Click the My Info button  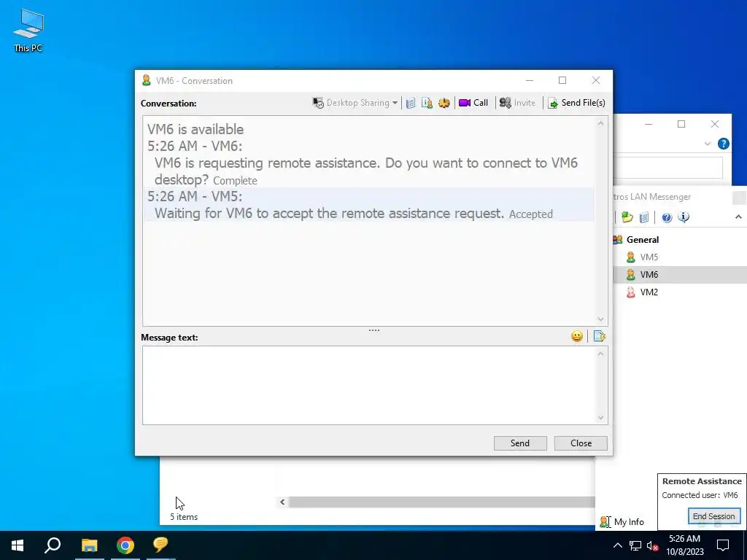point(622,522)
